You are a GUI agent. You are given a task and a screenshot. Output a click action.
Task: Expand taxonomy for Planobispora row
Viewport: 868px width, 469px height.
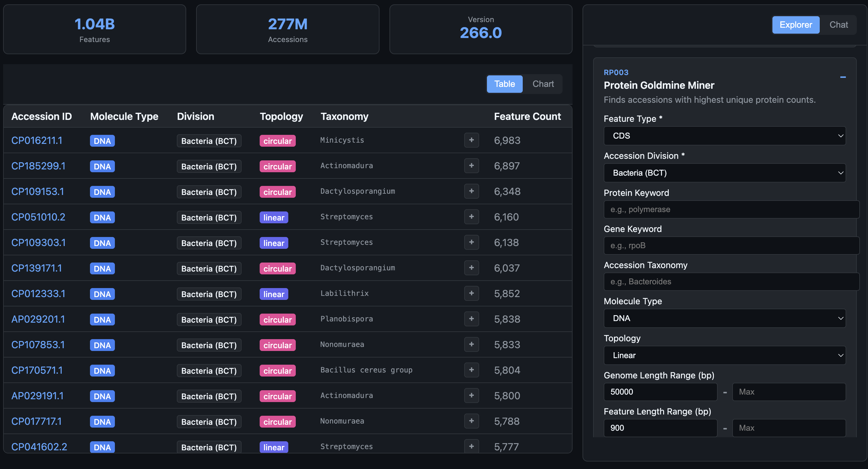pos(471,319)
